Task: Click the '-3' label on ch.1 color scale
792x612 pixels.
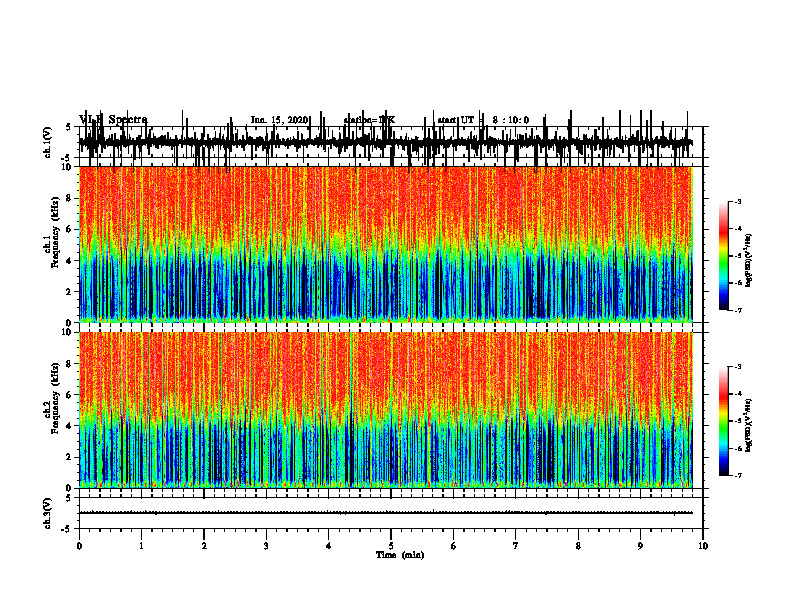Action: point(738,201)
